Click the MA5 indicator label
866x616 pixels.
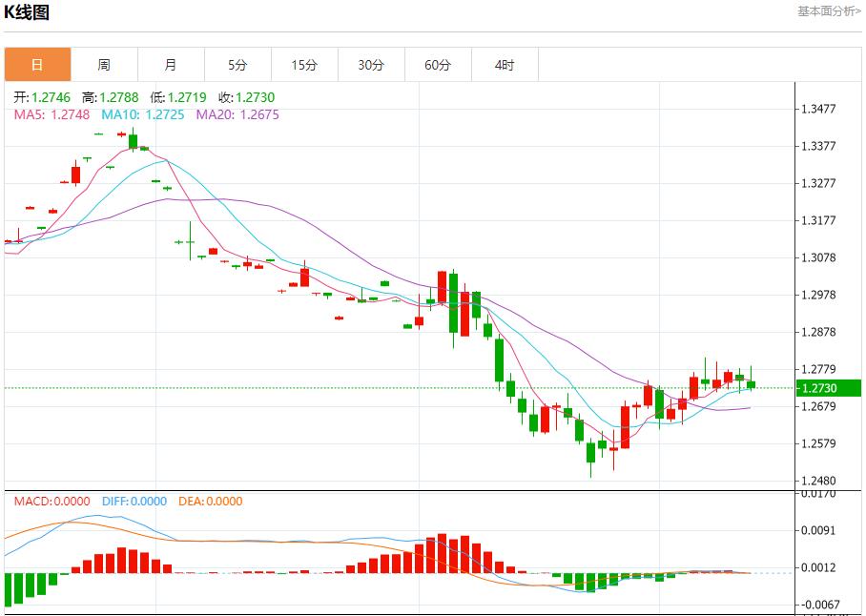(x=52, y=114)
